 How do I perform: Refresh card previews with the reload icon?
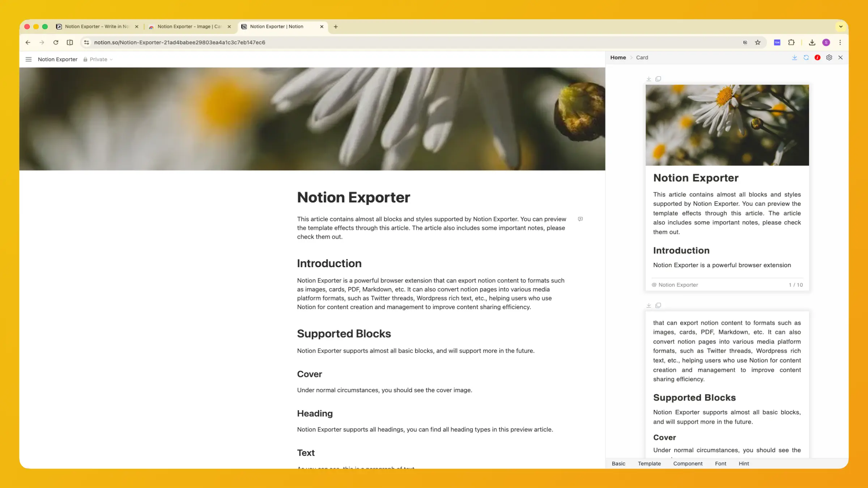(x=806, y=57)
